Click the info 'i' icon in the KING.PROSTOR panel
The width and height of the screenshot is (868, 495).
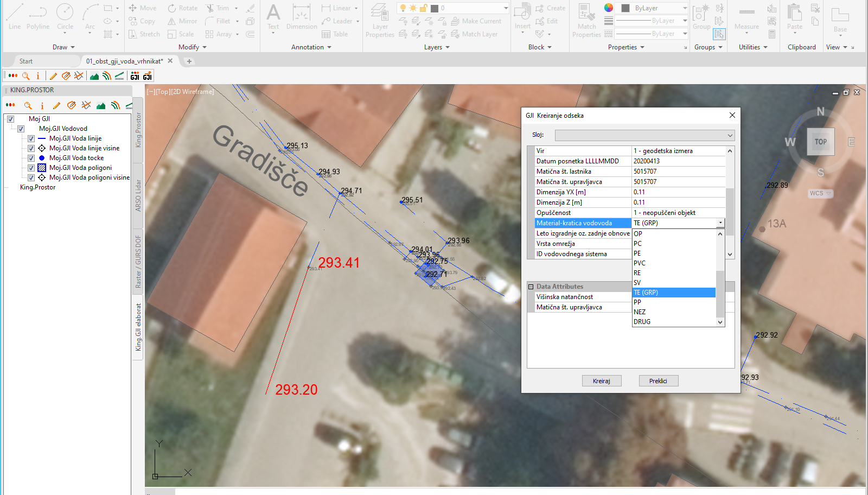(x=42, y=105)
